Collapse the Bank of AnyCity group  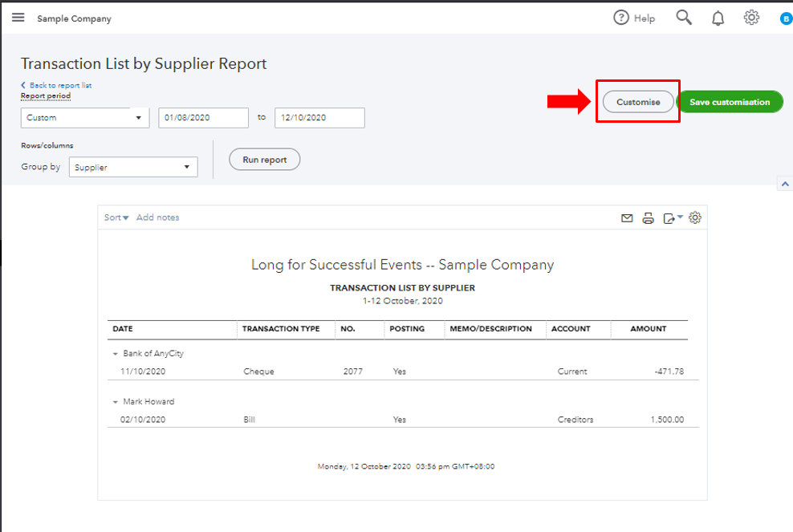(116, 354)
